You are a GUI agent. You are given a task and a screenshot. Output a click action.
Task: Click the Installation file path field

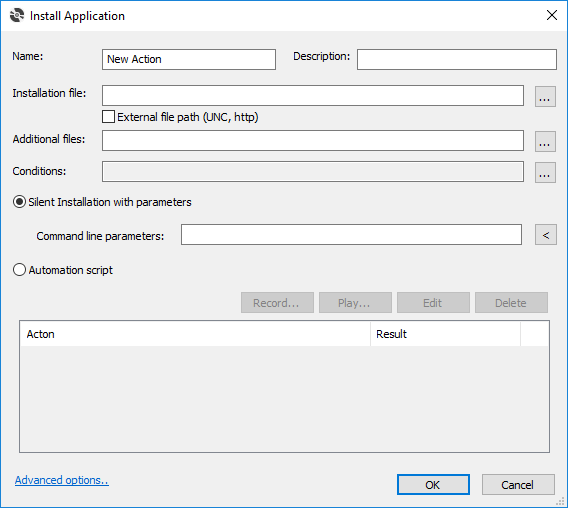pos(313,96)
